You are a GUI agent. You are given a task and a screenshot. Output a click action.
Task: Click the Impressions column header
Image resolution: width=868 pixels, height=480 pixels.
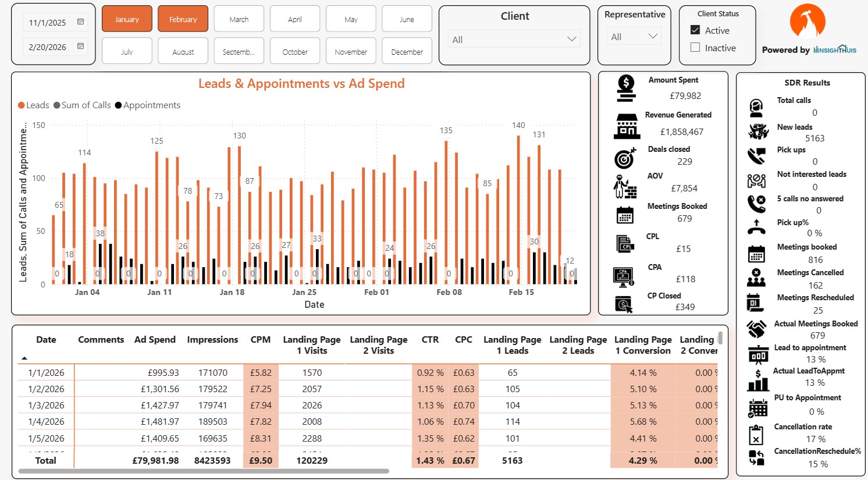(x=212, y=339)
